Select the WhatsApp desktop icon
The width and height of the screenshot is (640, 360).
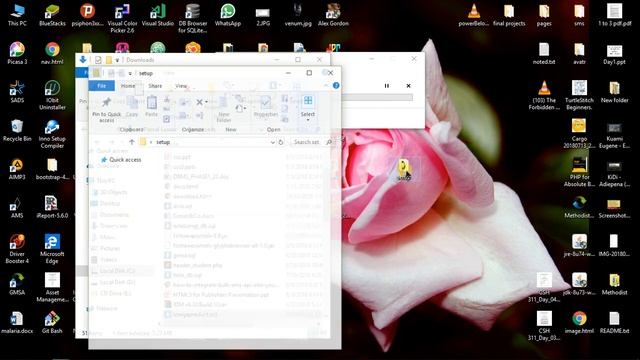pos(228,16)
